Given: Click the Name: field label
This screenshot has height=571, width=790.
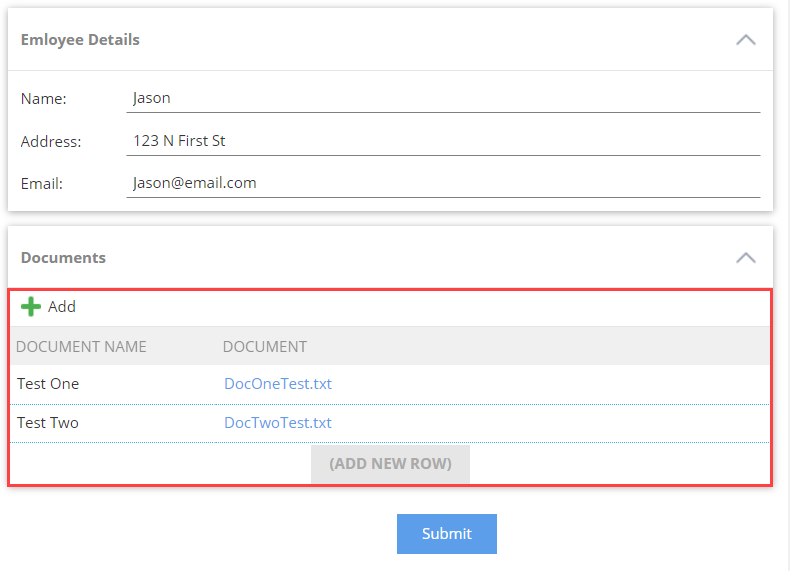Looking at the screenshot, I should [43, 99].
